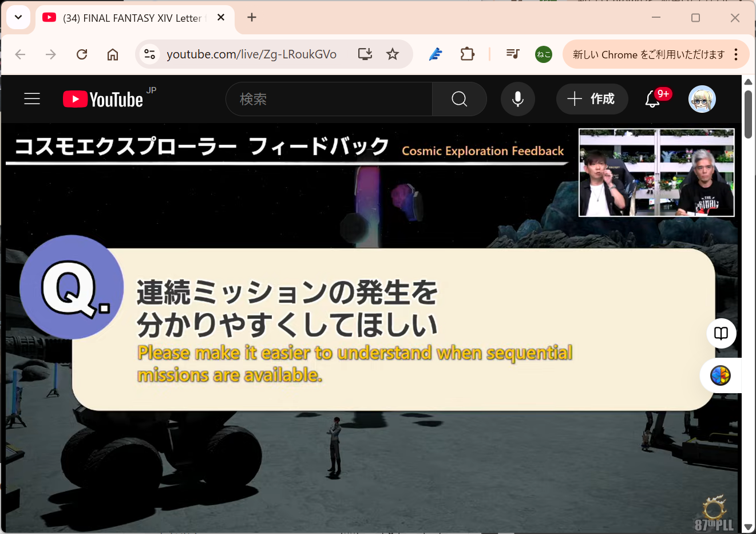This screenshot has width=756, height=534.
Task: Open the blue feather extension icon
Action: coord(436,54)
